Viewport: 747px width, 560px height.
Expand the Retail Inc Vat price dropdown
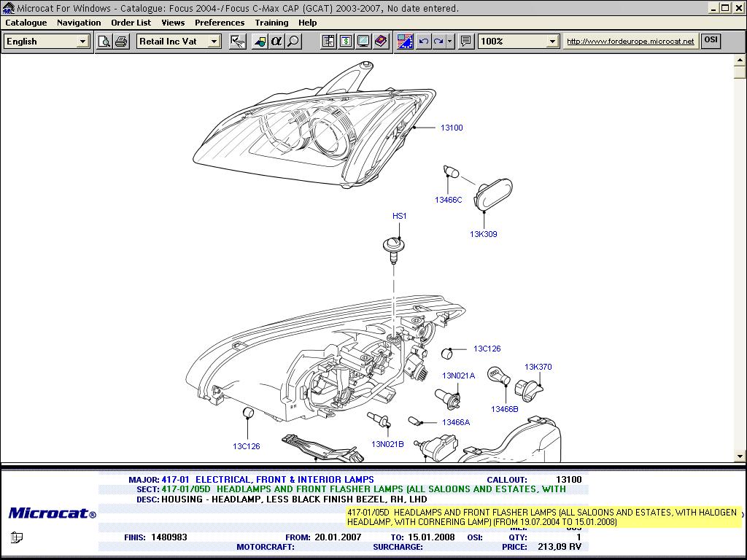click(x=214, y=42)
